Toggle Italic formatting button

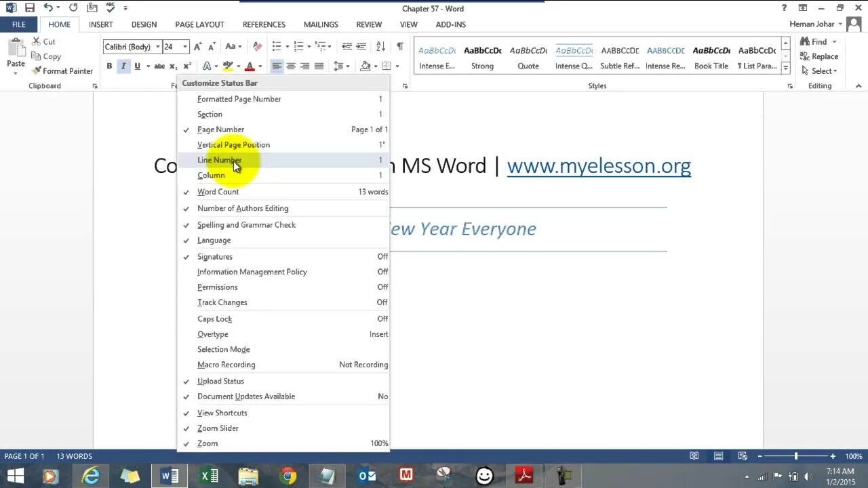click(x=123, y=66)
